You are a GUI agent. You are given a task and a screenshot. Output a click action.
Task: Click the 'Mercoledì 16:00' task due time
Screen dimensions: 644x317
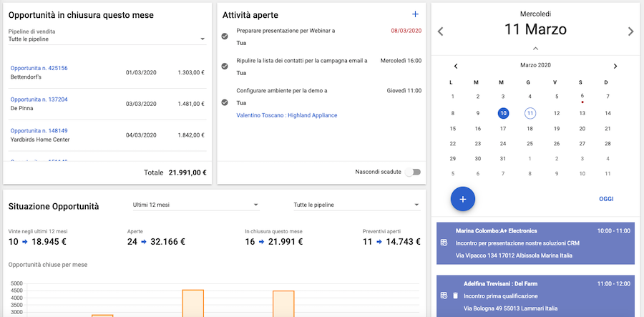[x=401, y=60]
